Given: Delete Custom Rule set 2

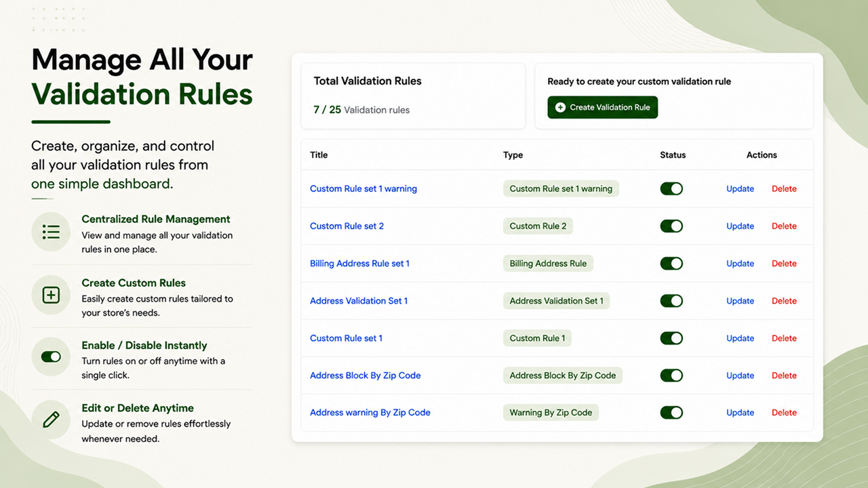Looking at the screenshot, I should click(784, 226).
